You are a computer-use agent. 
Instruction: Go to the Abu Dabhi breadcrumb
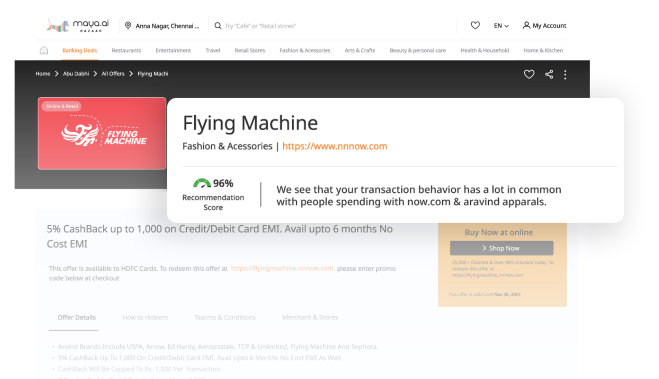[x=76, y=74]
